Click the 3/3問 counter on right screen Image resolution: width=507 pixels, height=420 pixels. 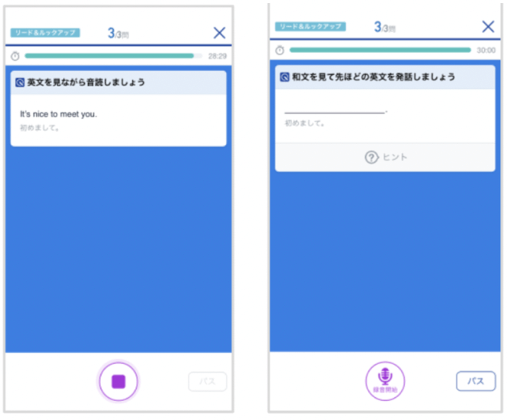tap(385, 27)
